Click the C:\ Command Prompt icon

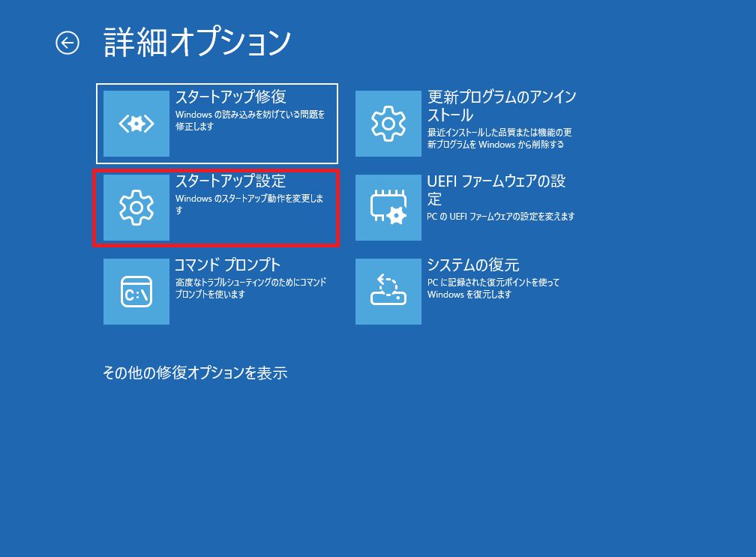click(x=136, y=292)
